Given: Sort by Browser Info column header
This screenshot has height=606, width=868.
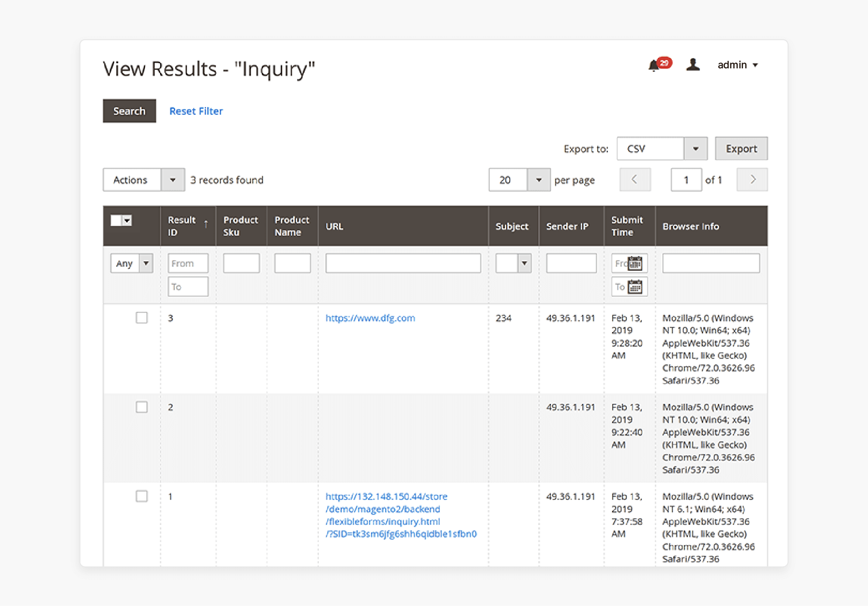Looking at the screenshot, I should coord(691,226).
